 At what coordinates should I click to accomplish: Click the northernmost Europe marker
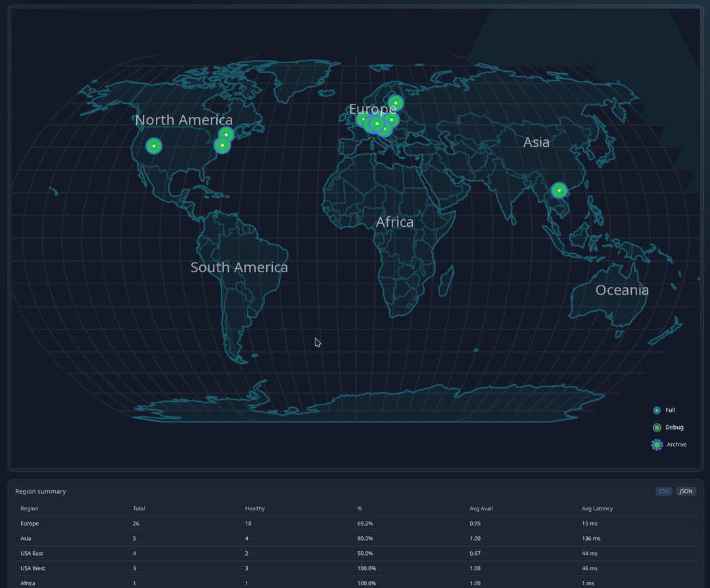click(396, 103)
